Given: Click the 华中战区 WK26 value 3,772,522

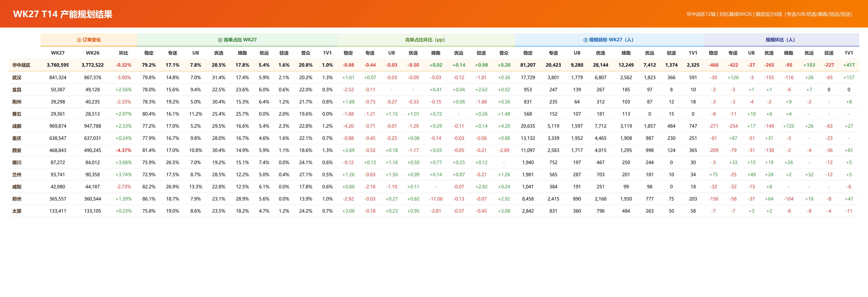Looking at the screenshot, I should coord(93,65).
